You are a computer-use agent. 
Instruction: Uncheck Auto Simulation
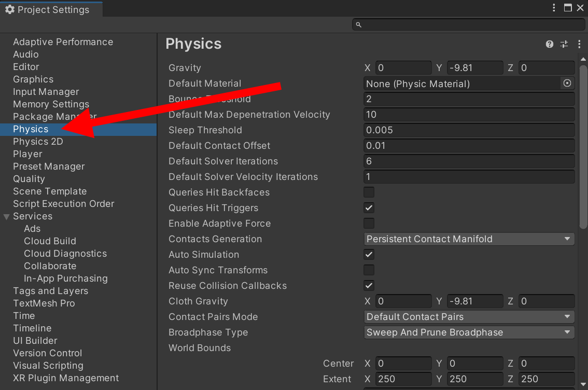369,255
